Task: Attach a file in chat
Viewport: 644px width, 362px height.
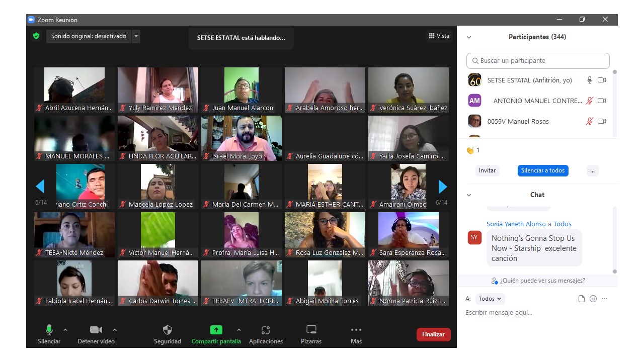Action: (x=582, y=299)
